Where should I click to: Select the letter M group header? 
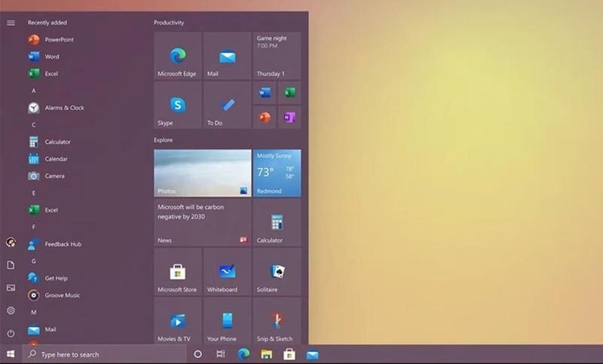[34, 313]
